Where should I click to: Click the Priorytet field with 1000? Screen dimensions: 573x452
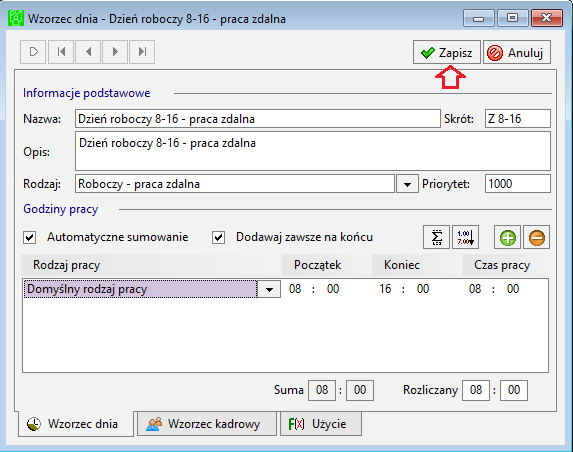point(517,184)
